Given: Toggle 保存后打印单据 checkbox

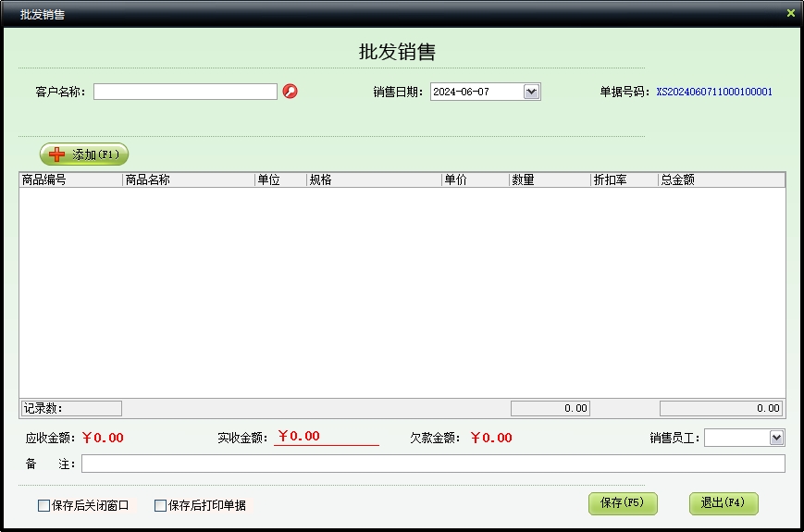Looking at the screenshot, I should (x=160, y=505).
